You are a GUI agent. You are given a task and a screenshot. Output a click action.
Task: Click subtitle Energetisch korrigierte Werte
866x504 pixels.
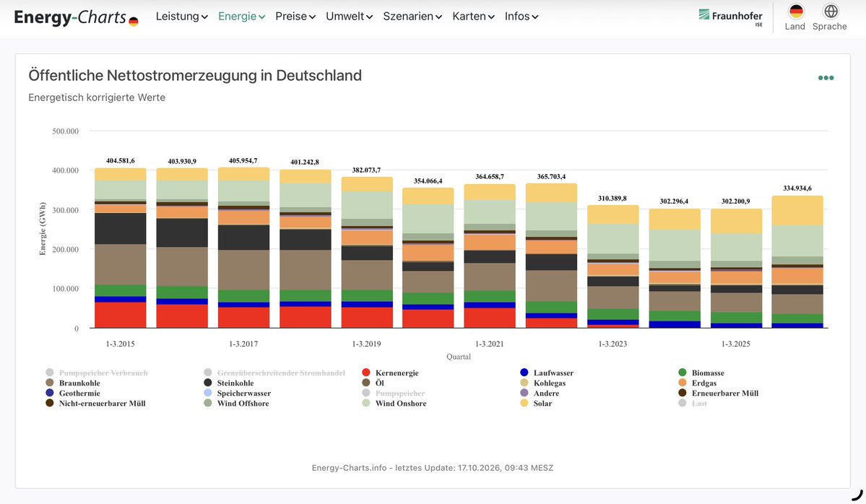[x=97, y=97]
